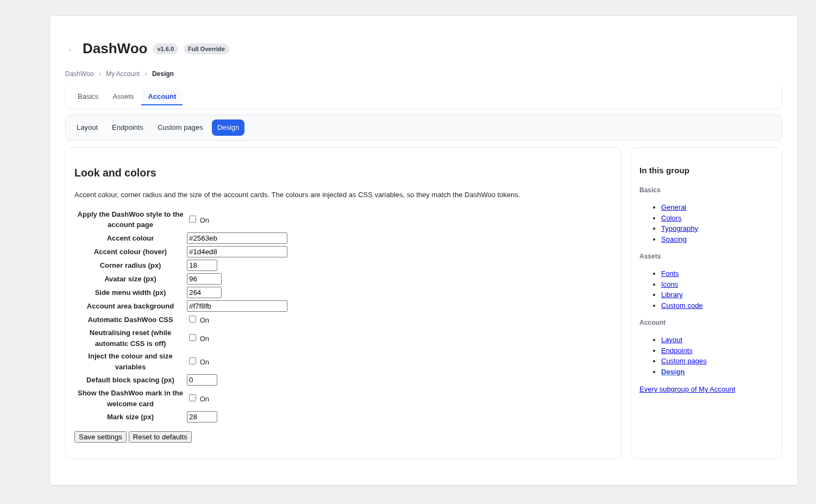Go to Spacing in sidebar
Image resolution: width=816 pixels, height=504 pixels.
[674, 240]
